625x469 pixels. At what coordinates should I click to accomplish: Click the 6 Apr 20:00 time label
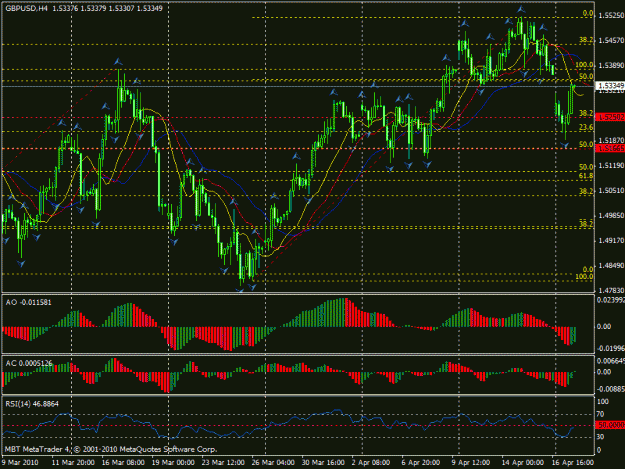tap(421, 462)
